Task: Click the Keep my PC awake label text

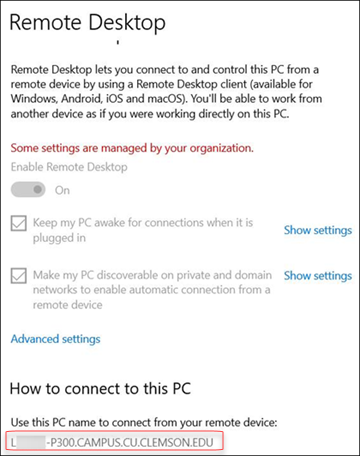Action: (x=143, y=230)
